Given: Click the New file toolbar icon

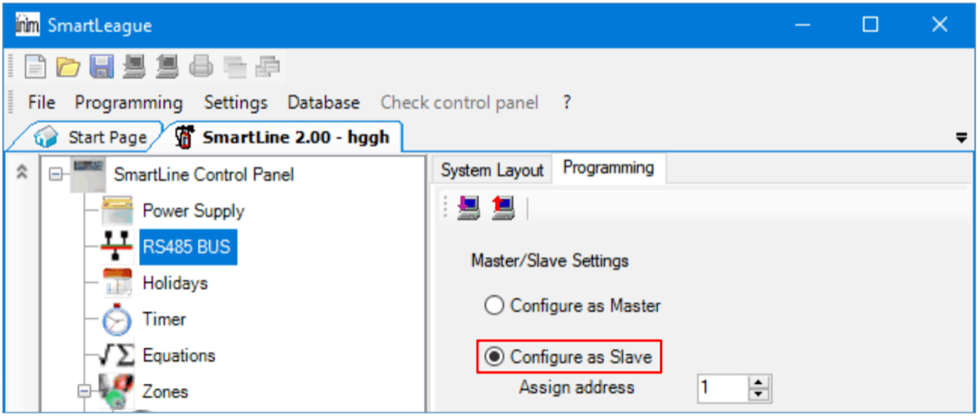Looking at the screenshot, I should click(35, 66).
